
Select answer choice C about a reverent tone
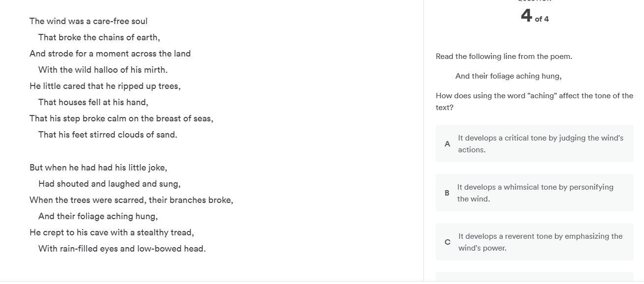[x=534, y=242]
